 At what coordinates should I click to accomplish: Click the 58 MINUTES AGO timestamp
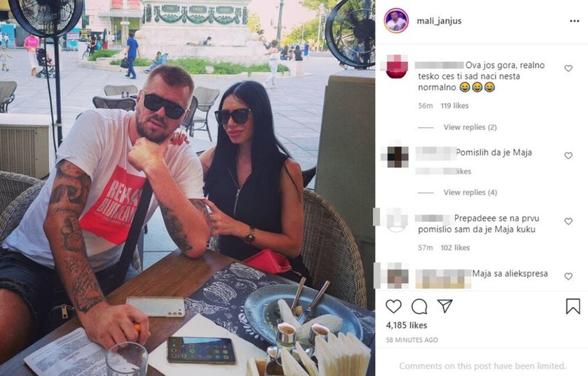click(x=412, y=340)
